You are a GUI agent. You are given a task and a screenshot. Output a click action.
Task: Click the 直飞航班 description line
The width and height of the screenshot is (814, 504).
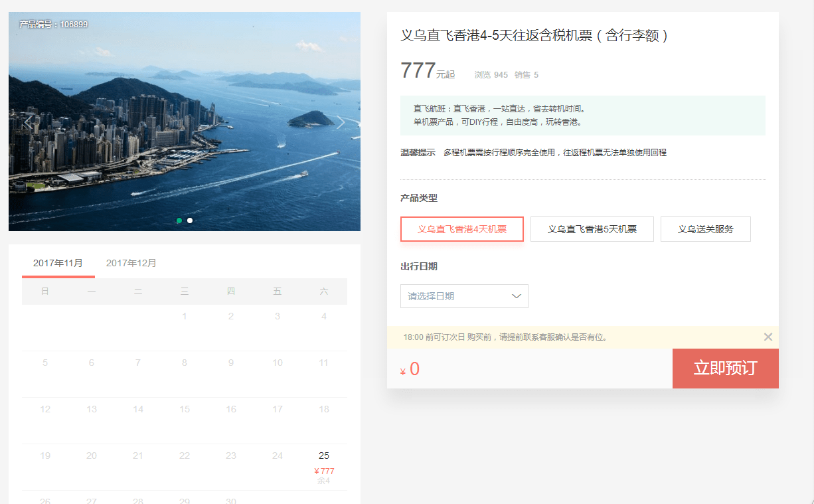pos(499,109)
